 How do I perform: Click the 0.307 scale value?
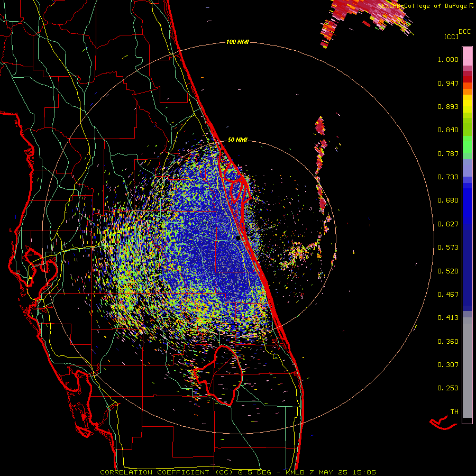(x=448, y=365)
